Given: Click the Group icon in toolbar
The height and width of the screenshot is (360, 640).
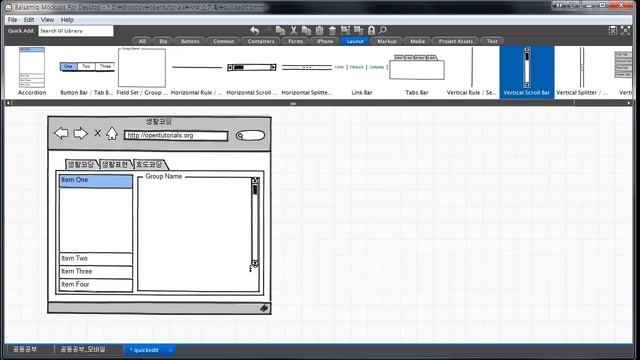Looking at the screenshot, I should click(345, 30).
